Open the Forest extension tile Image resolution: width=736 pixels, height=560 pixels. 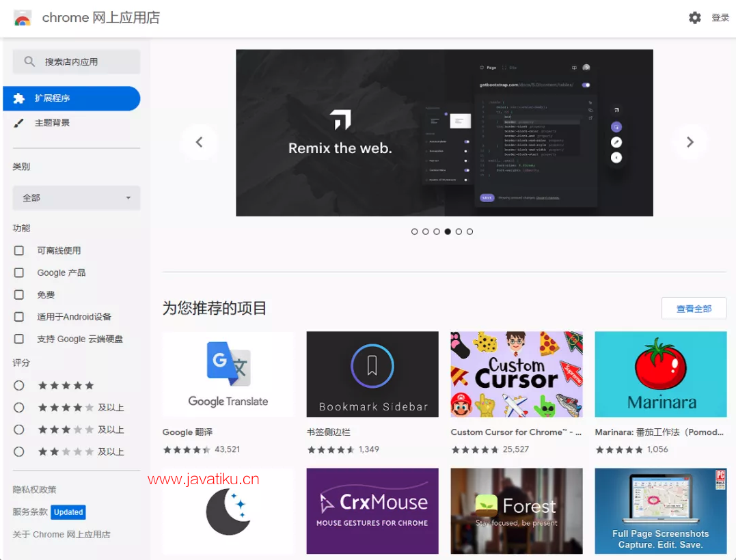point(516,510)
